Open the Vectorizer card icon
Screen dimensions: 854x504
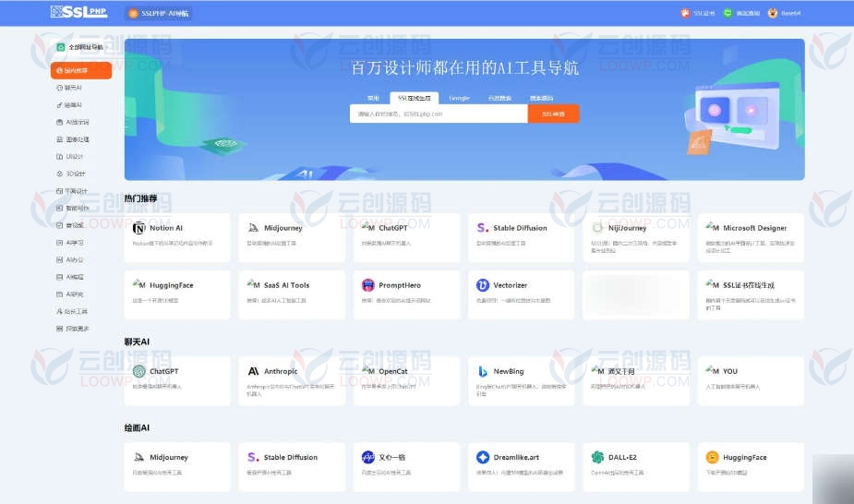coord(483,284)
